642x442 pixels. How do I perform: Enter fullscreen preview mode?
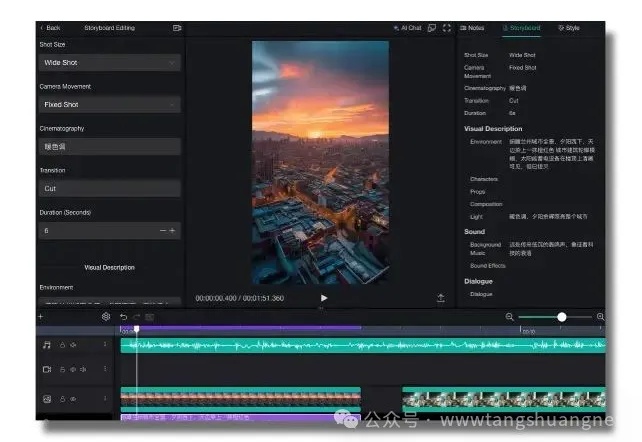click(x=447, y=28)
